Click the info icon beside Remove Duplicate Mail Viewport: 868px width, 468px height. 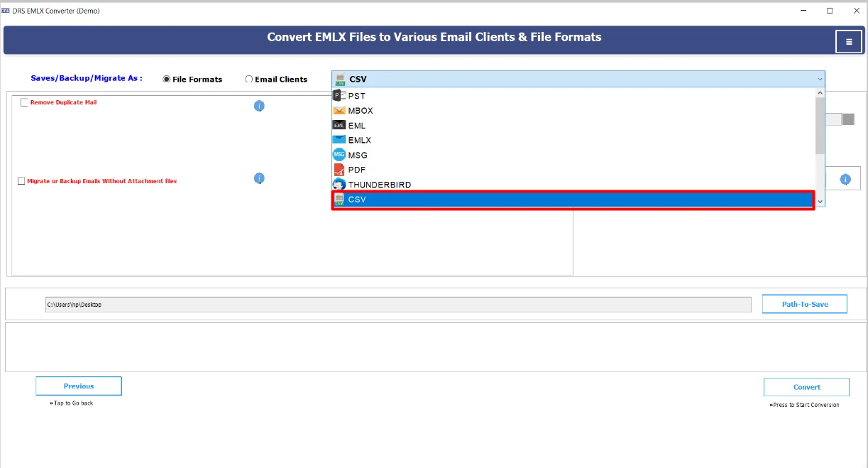click(x=259, y=105)
